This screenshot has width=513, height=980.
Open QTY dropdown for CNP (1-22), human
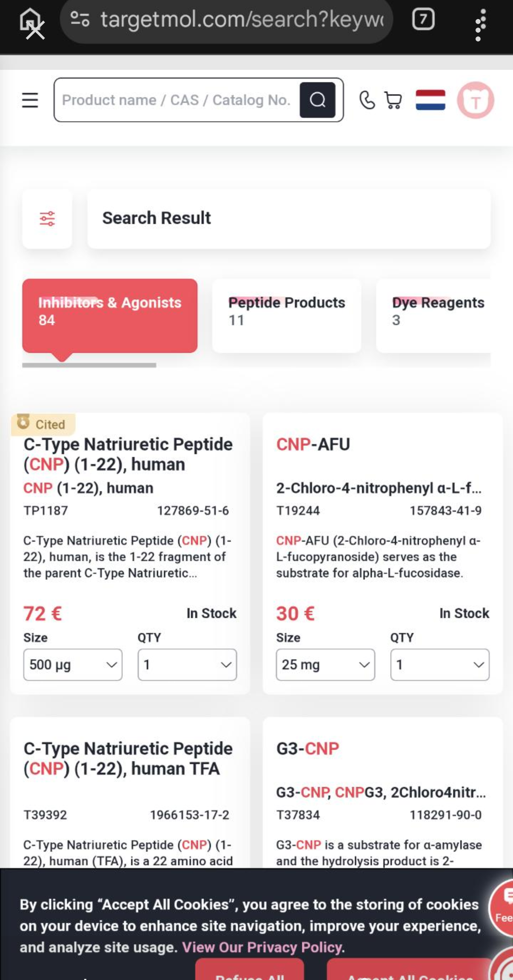click(x=187, y=665)
